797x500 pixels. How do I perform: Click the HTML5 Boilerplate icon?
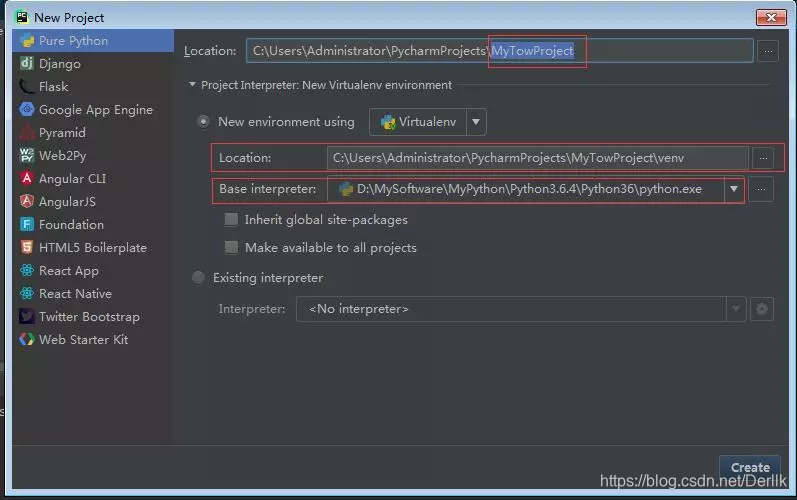[x=27, y=247]
